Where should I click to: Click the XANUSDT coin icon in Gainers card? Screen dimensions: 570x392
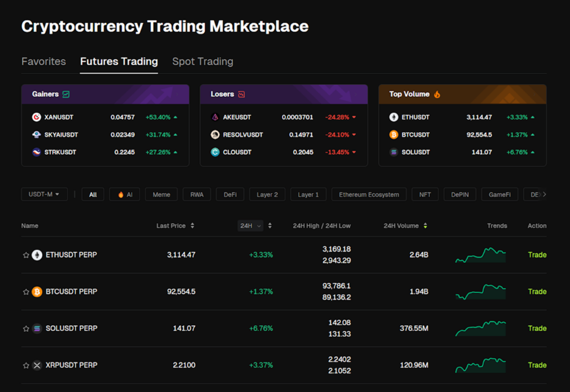(x=35, y=117)
